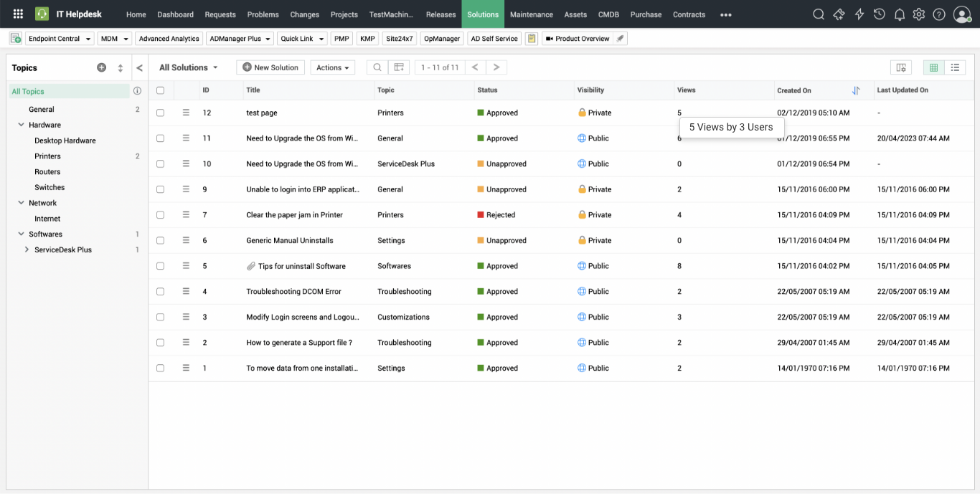Open the apps grid launcher icon

click(x=18, y=14)
